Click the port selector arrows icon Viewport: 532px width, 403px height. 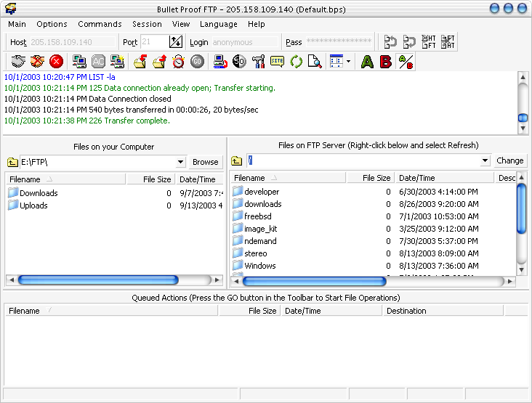click(x=176, y=42)
